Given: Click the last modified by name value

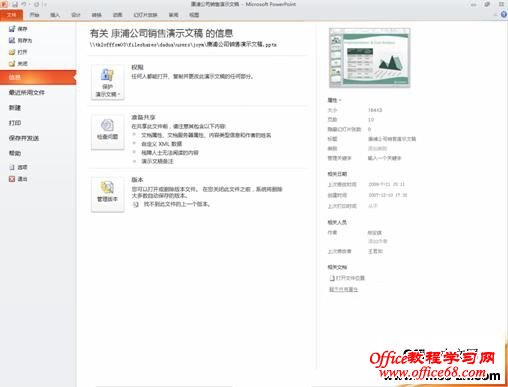Looking at the screenshot, I should 375,251.
